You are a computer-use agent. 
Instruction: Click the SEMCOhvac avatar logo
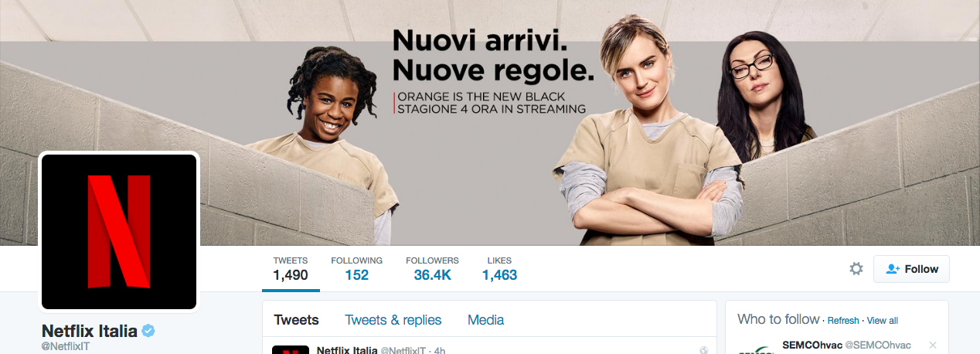click(756, 348)
